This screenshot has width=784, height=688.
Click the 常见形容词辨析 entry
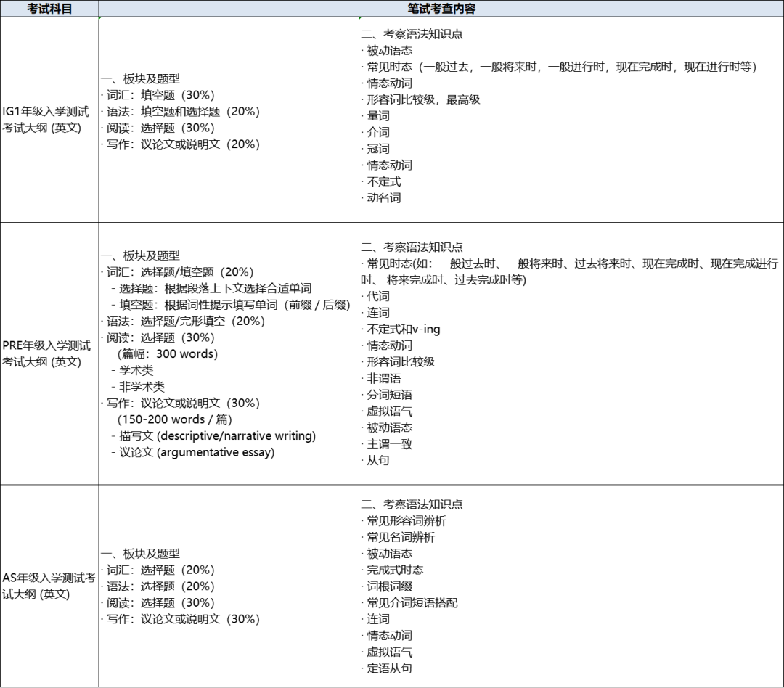[406, 521]
